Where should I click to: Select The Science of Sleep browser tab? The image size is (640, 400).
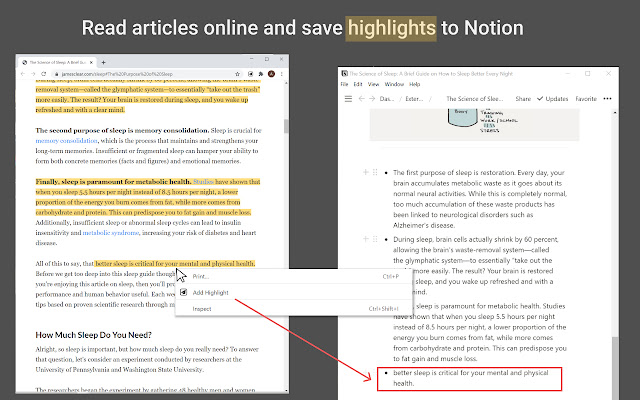click(x=58, y=62)
